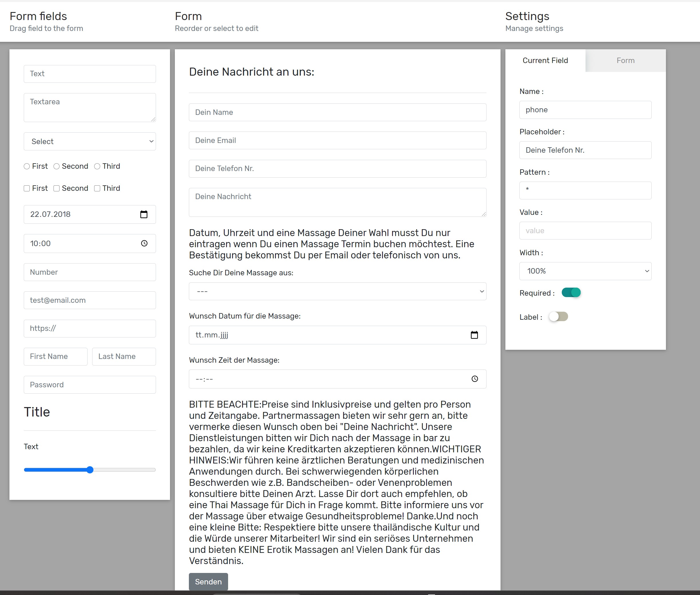Expand the massage selection dropdown
The height and width of the screenshot is (595, 700).
click(337, 291)
